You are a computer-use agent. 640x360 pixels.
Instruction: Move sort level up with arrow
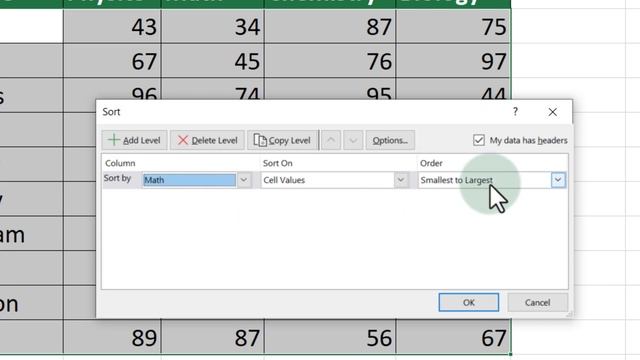click(x=331, y=140)
